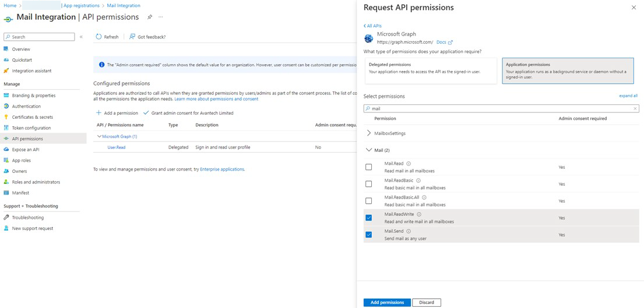Select the Delegated permissions option card
Screen dimensions: 644x308
pos(431,70)
